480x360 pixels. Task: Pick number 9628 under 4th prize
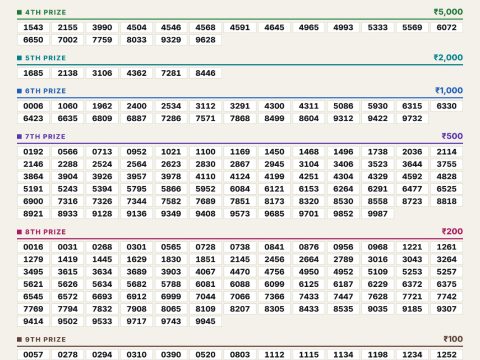pyautogui.click(x=205, y=40)
